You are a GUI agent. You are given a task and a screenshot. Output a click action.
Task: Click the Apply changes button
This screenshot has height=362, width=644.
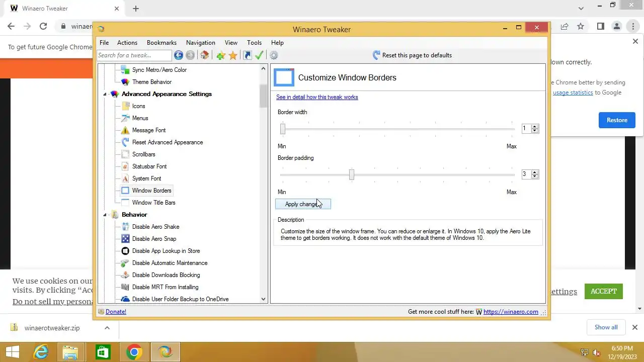(303, 204)
